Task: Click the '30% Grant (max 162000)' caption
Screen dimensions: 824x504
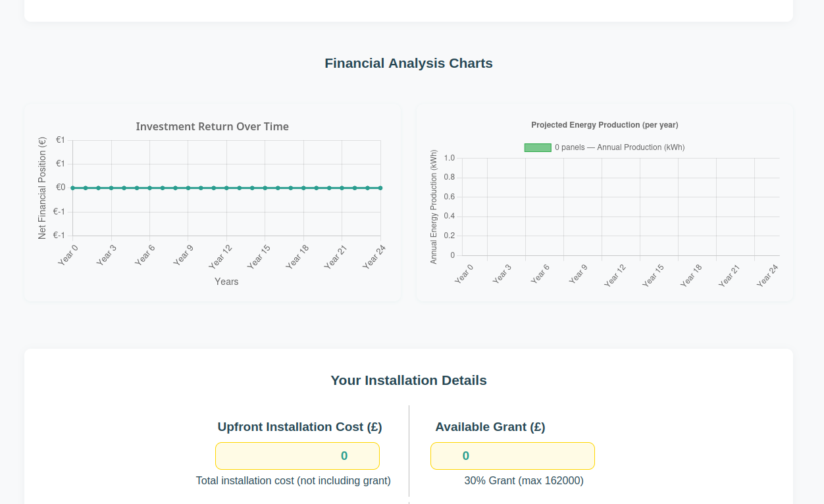Action: pos(523,480)
